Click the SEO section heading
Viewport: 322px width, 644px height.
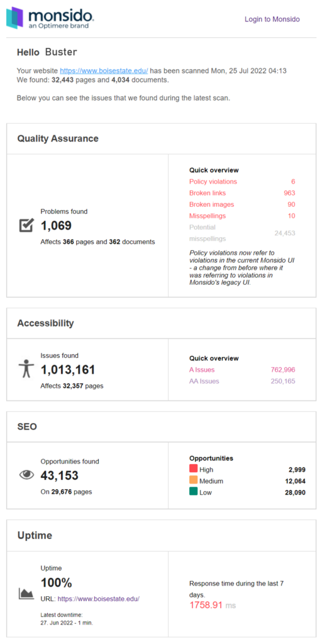27,427
